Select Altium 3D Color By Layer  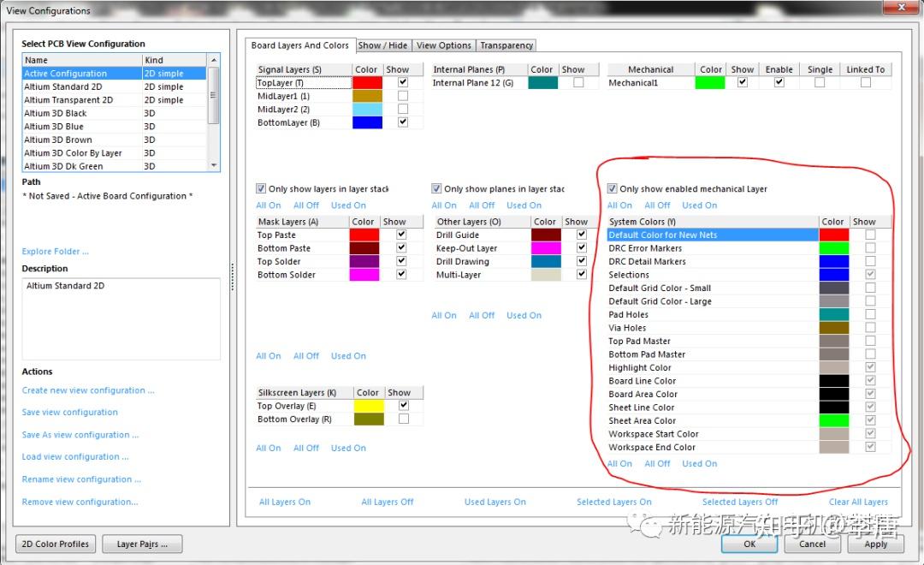[115, 152]
